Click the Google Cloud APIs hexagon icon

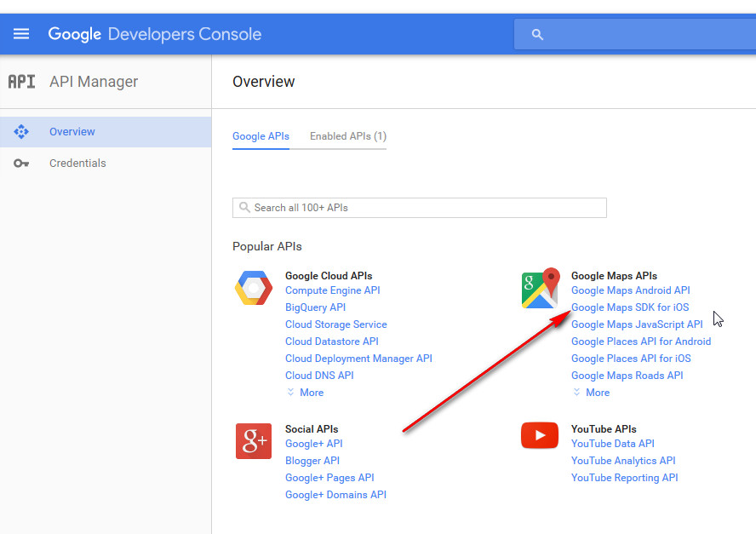254,288
